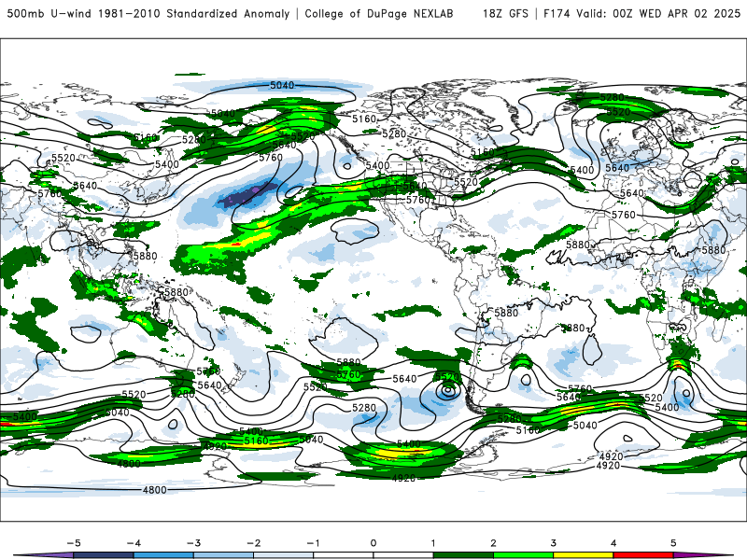Click the red swatch between 4 and 5
747x560 pixels.
pos(642,555)
